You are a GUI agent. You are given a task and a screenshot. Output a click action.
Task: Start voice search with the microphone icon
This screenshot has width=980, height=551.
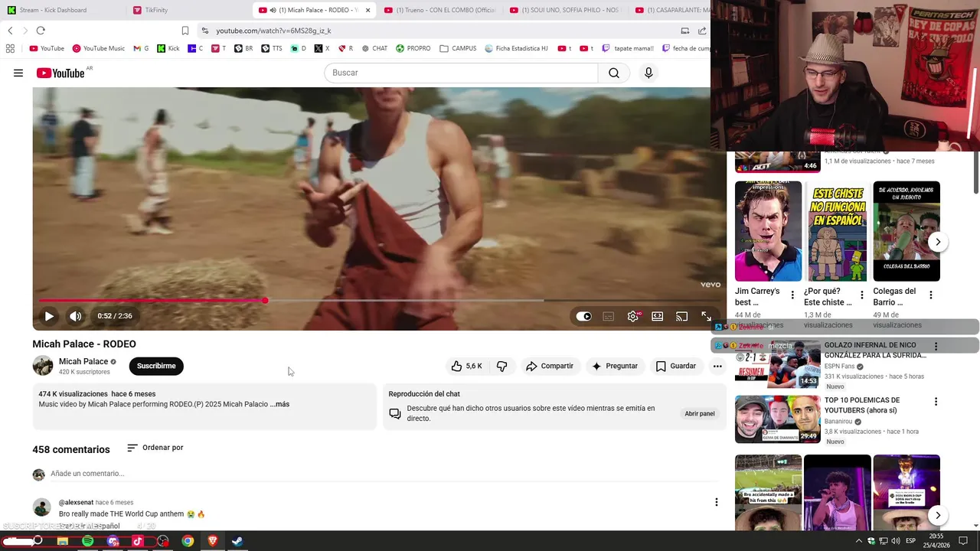pyautogui.click(x=648, y=73)
